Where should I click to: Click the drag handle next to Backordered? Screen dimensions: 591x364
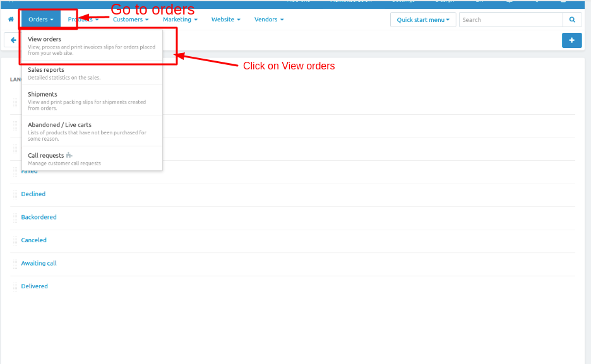(15, 217)
